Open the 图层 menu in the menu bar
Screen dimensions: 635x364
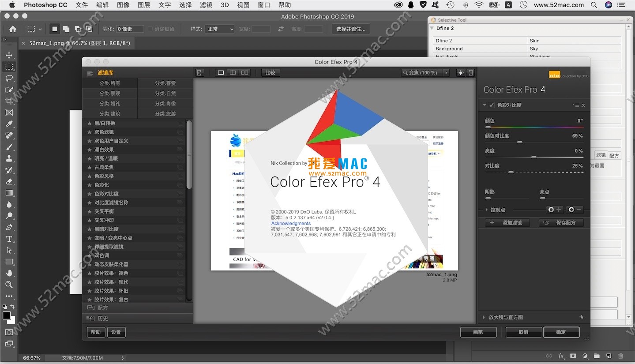pos(144,5)
